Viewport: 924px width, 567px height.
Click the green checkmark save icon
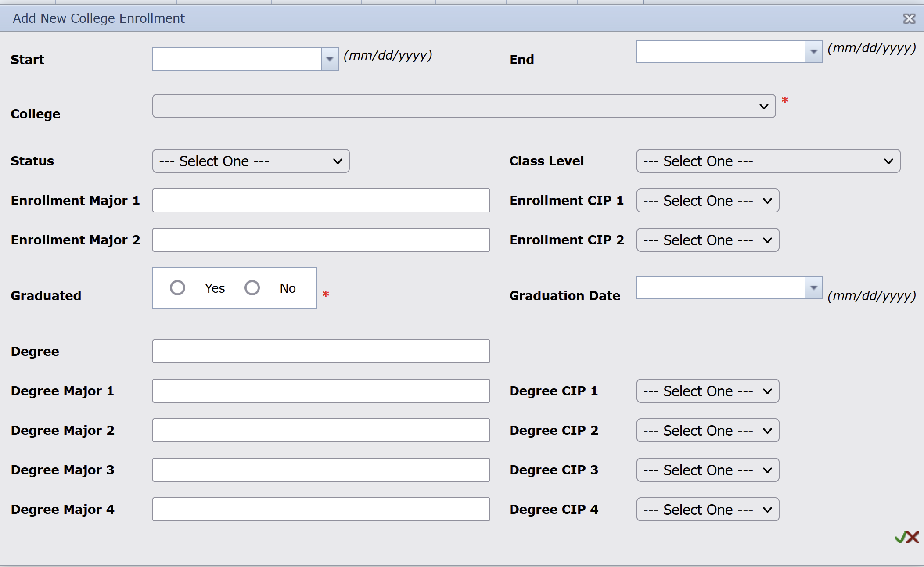pos(900,537)
